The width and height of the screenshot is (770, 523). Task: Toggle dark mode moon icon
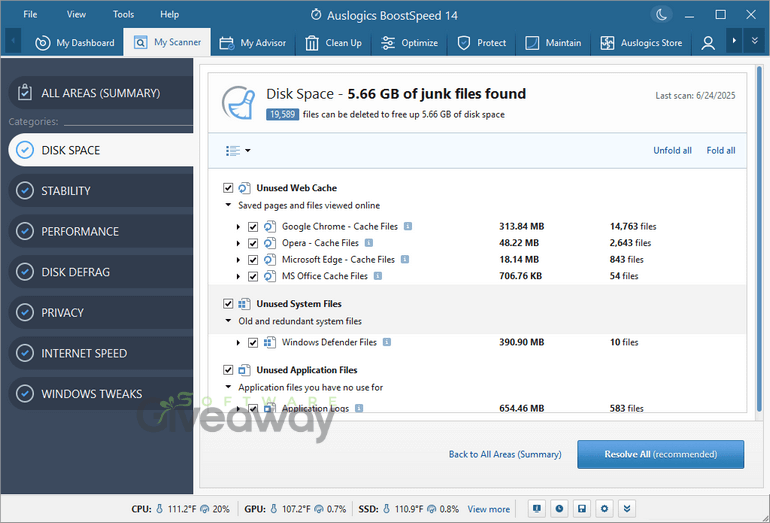click(661, 15)
